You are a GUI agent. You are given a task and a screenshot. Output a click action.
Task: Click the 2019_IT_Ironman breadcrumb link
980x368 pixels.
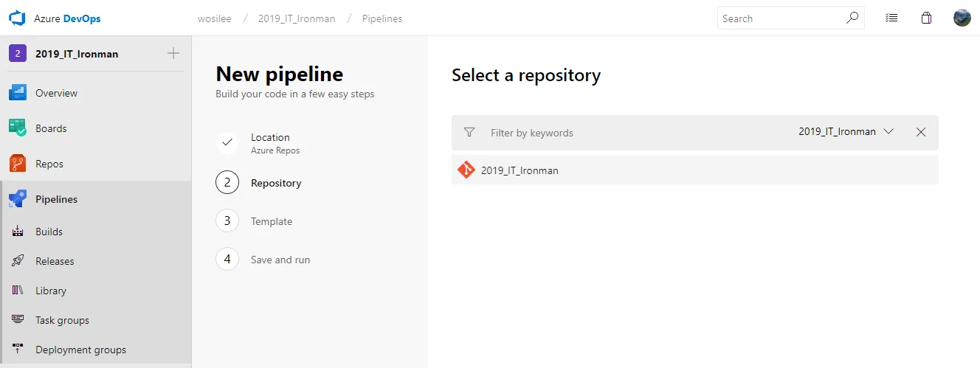coord(297,18)
